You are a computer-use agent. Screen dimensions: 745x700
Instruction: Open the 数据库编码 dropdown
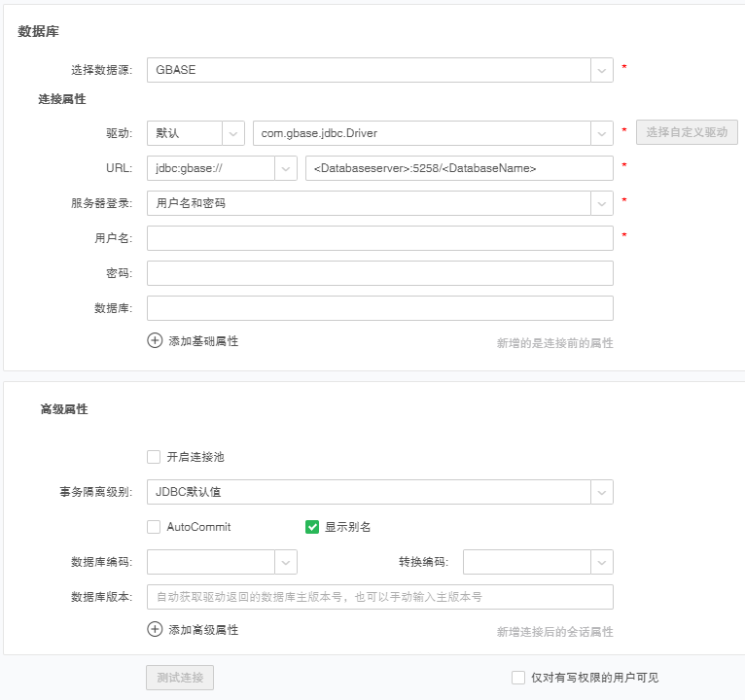point(286,562)
